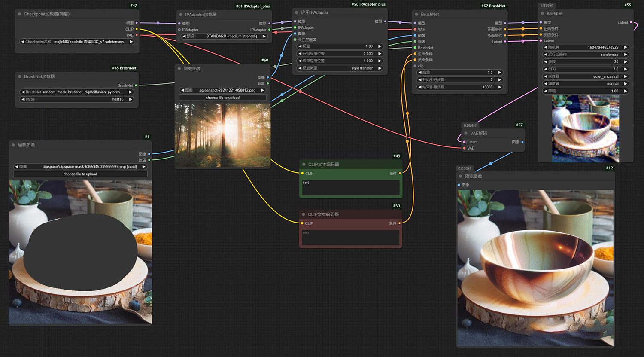The image size is (644, 357).
Task: Click 'choose file to upload' above the forest image
Action: (x=222, y=98)
